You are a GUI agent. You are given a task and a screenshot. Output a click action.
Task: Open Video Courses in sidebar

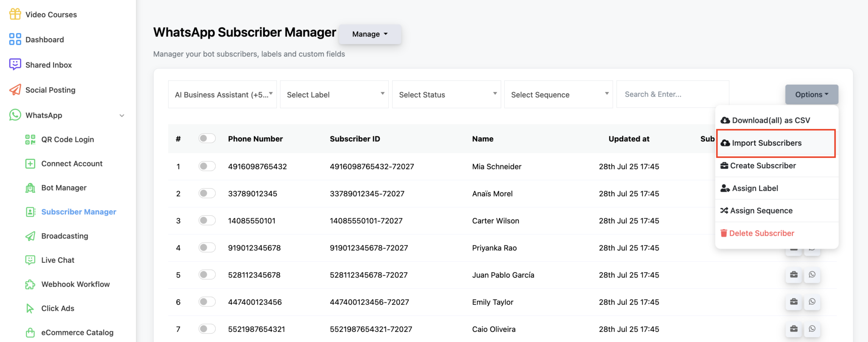pos(51,14)
